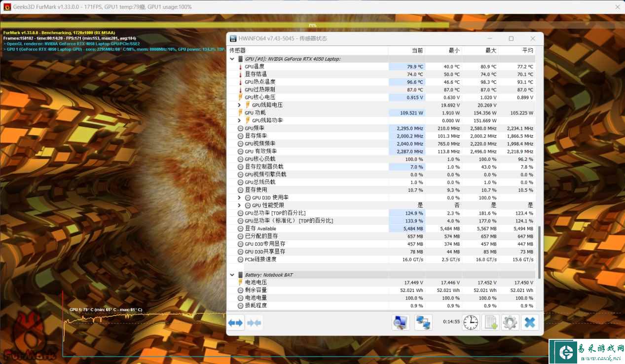Click the HWiNFO sensor list vertical scrollbar
Screen dimensions: 625x364
[539, 253]
